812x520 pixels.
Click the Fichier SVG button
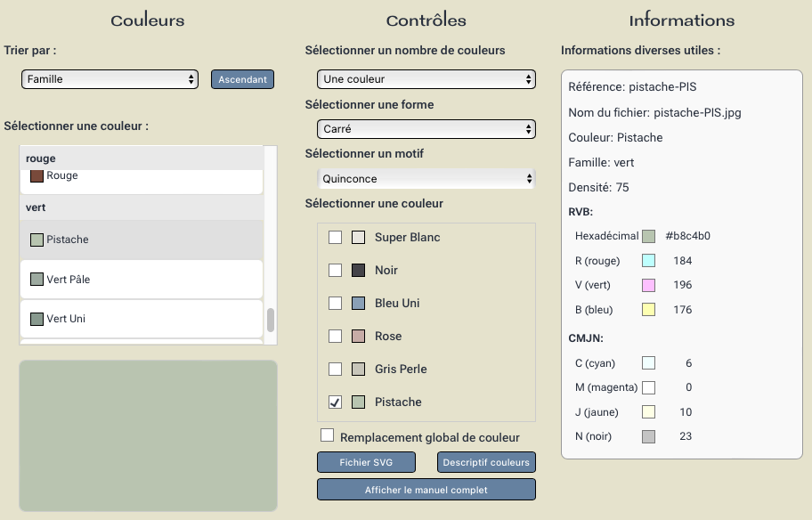366,462
